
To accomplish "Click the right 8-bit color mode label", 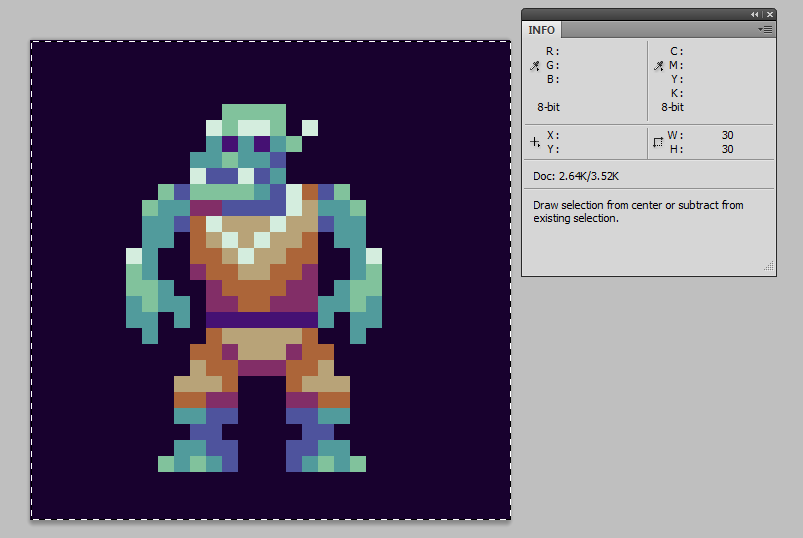I will [672, 107].
